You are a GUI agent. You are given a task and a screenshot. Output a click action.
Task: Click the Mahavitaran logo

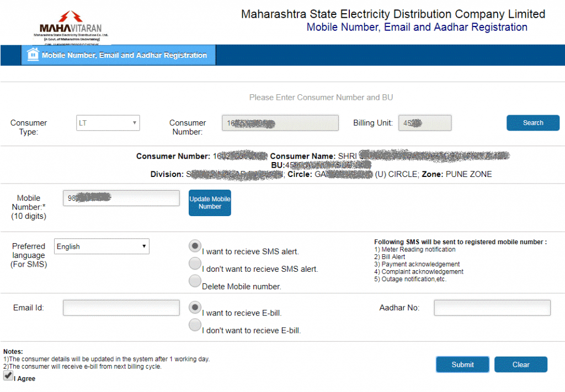coord(71,28)
